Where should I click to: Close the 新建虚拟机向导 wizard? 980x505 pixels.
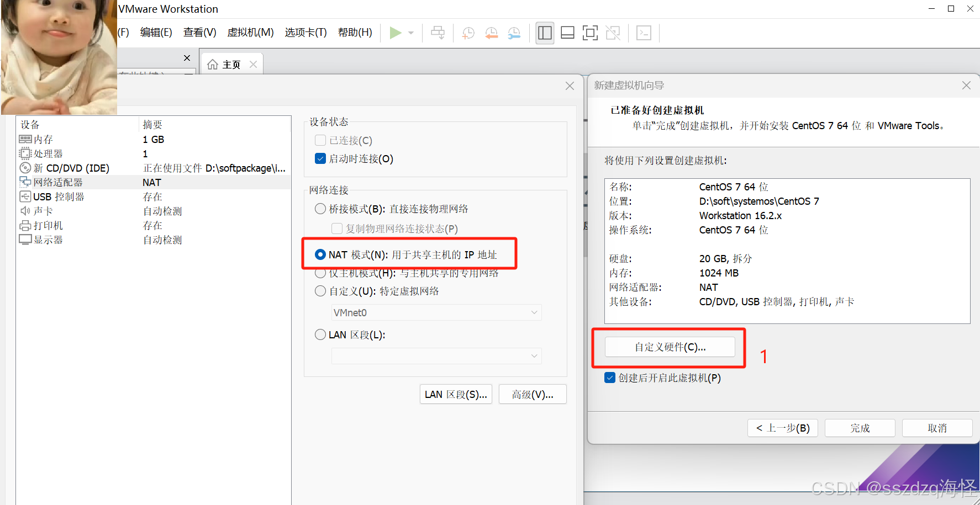[966, 86]
